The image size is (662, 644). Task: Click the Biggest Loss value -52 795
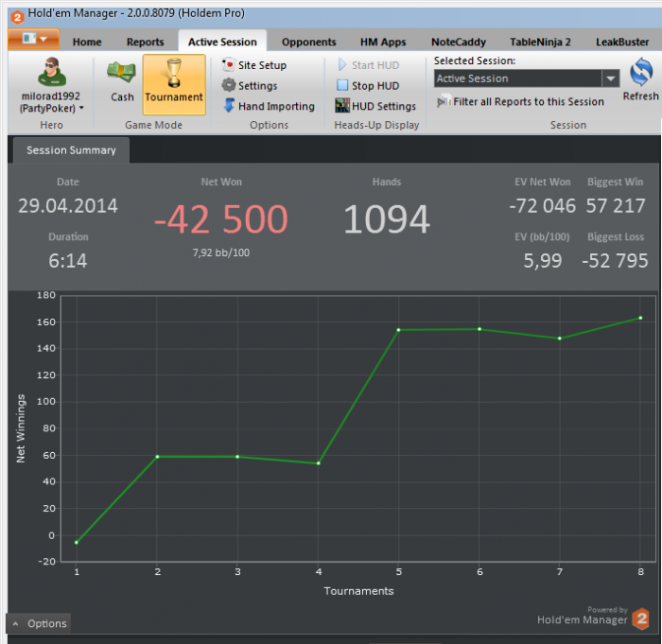615,261
